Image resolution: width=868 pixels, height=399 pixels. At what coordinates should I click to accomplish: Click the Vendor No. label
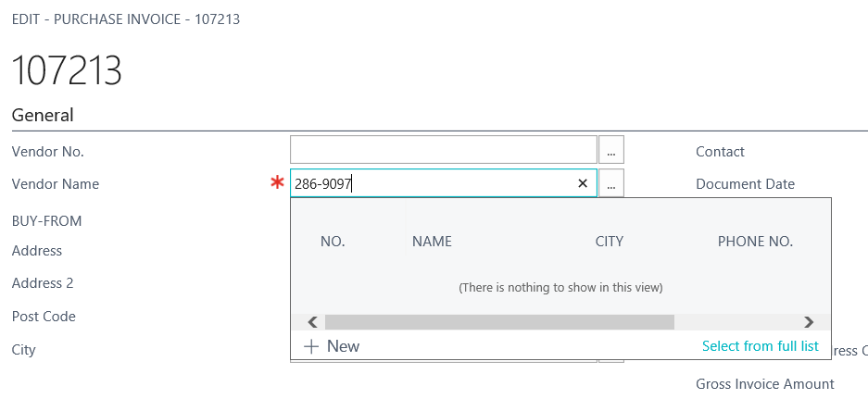47,152
